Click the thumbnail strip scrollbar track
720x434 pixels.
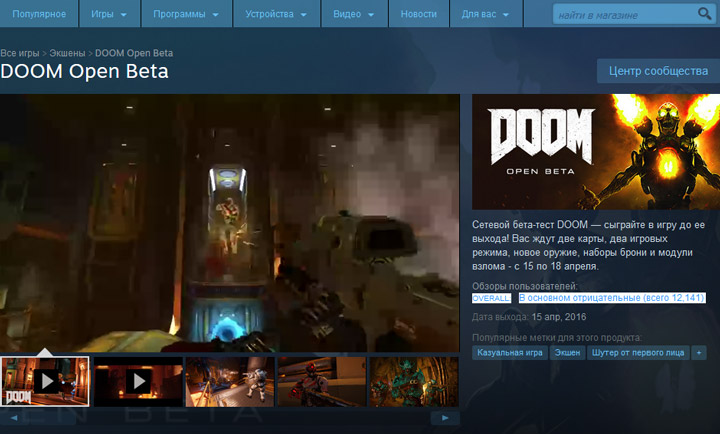230,418
